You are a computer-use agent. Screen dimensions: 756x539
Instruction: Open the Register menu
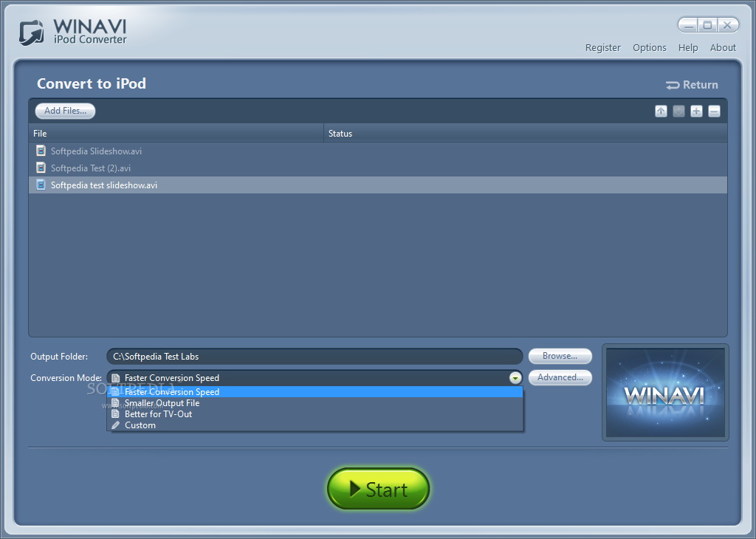click(x=602, y=48)
